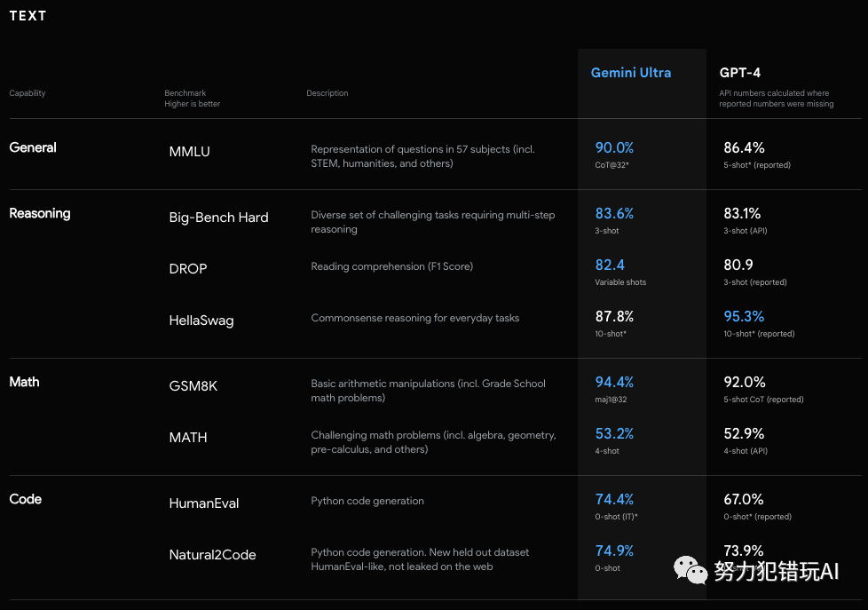The image size is (868, 610).
Task: Select the '3-shot (reported)' label
Action: (x=755, y=282)
